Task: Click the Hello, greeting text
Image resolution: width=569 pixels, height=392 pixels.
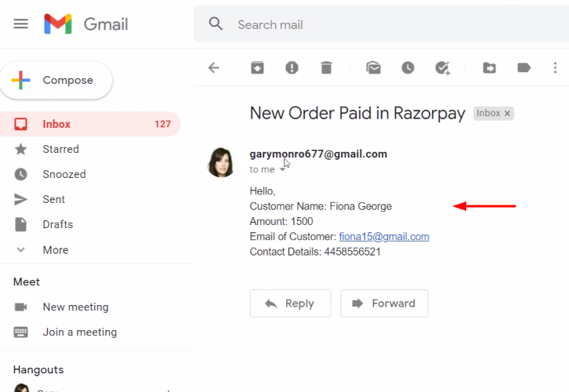Action: pyautogui.click(x=263, y=191)
